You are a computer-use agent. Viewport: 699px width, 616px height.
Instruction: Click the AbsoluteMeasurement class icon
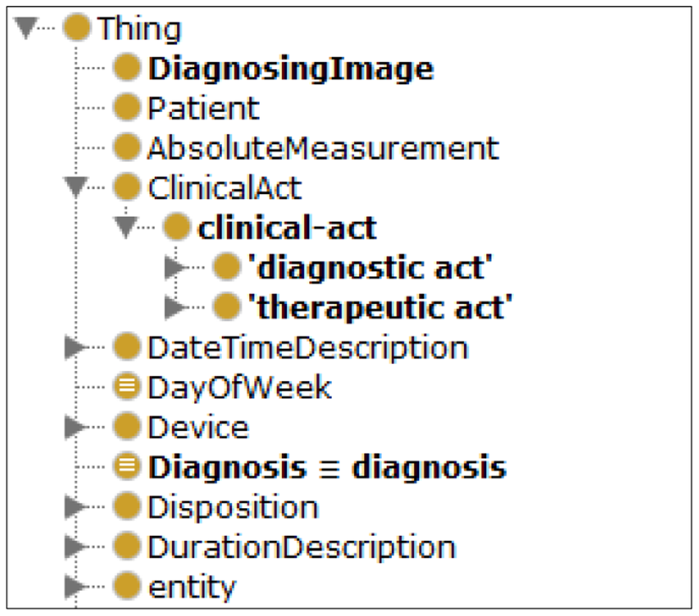point(126,148)
